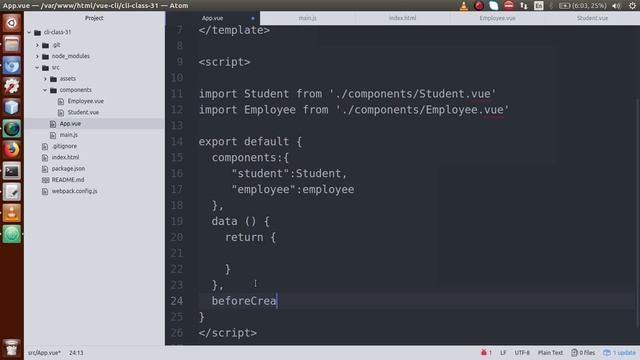
Task: Click the red record indicator in tray
Action: tap(479, 6)
